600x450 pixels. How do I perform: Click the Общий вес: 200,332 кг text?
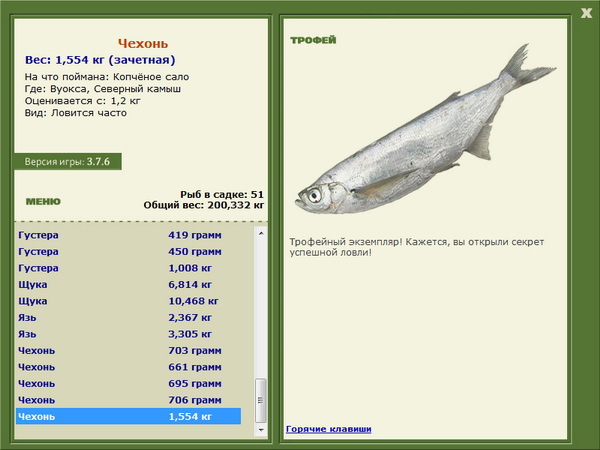click(x=204, y=205)
